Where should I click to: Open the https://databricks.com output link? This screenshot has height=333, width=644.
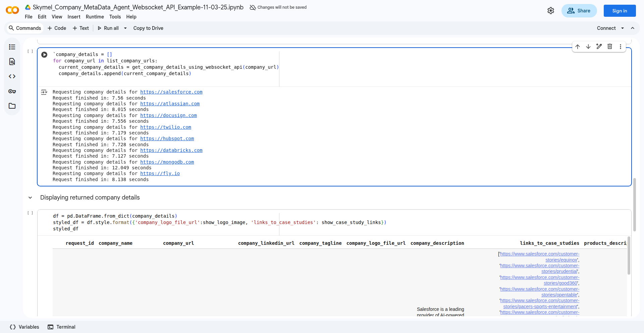[x=171, y=150]
